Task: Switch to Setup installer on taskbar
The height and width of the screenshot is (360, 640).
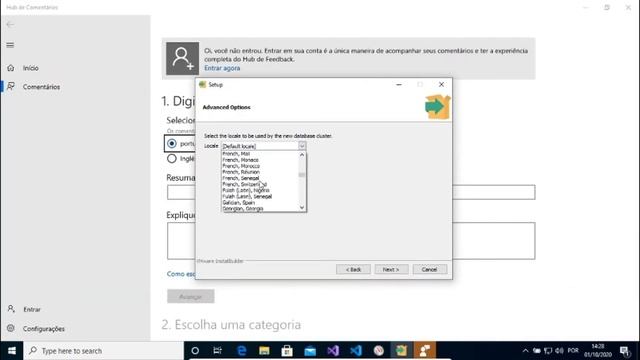Action: tap(402, 351)
